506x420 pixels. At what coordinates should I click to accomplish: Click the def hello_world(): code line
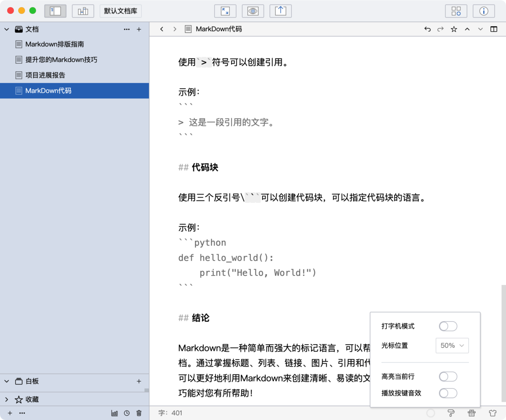[226, 258]
